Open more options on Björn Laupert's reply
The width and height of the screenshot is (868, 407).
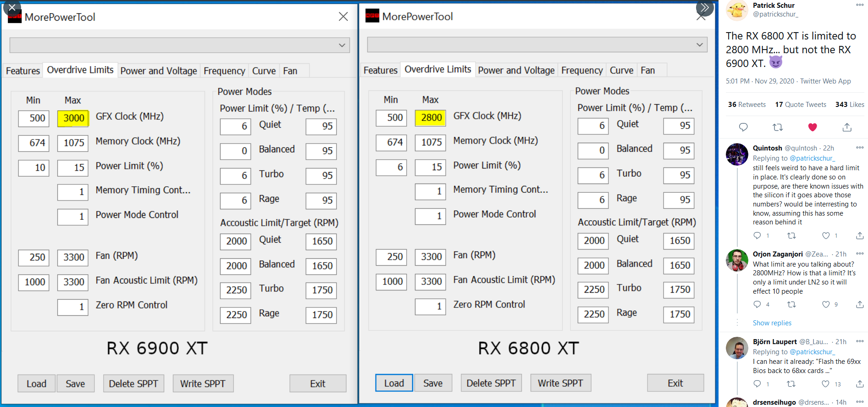tap(860, 341)
